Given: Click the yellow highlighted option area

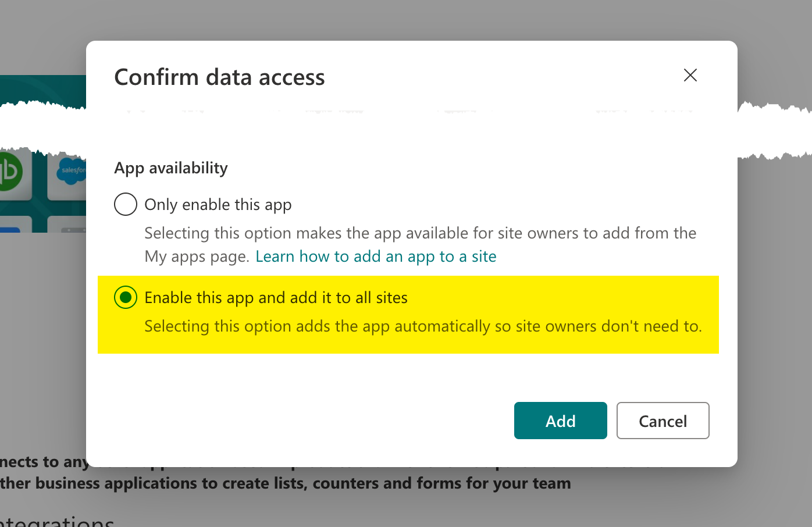Looking at the screenshot, I should (408, 315).
